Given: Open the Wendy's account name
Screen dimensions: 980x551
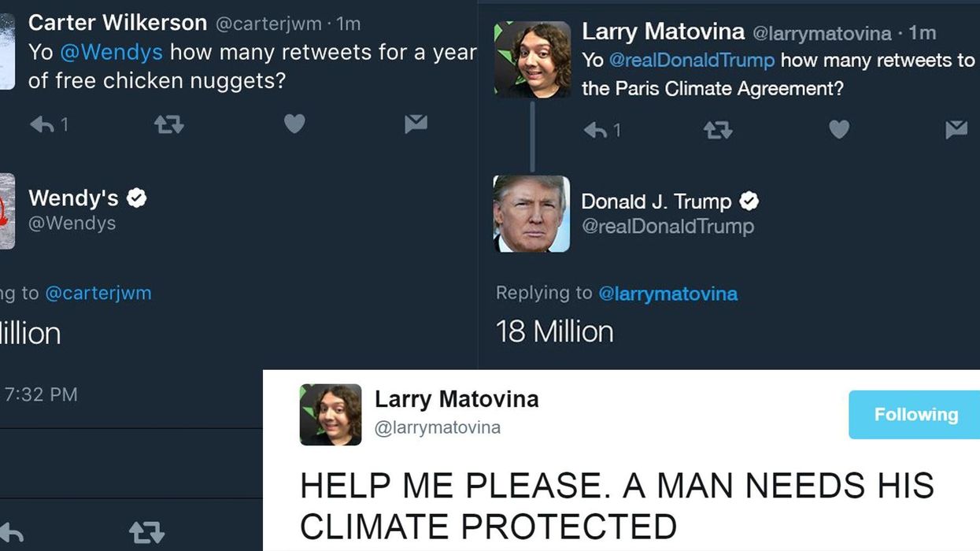Looking at the screenshot, I should [74, 198].
